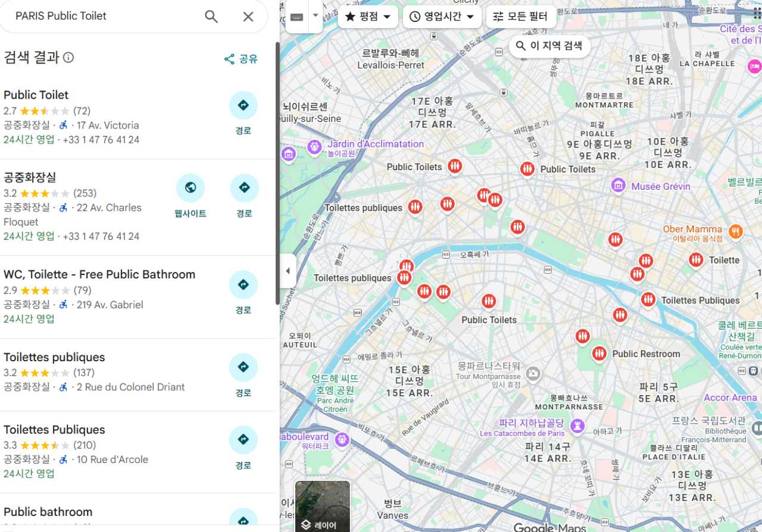The image size is (762, 532).
Task: Click the Musée Grévin museum marker
Action: coord(619,185)
